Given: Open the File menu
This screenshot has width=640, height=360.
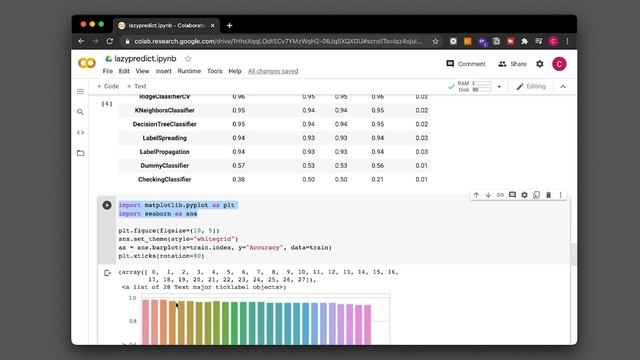Looking at the screenshot, I should pos(108,71).
